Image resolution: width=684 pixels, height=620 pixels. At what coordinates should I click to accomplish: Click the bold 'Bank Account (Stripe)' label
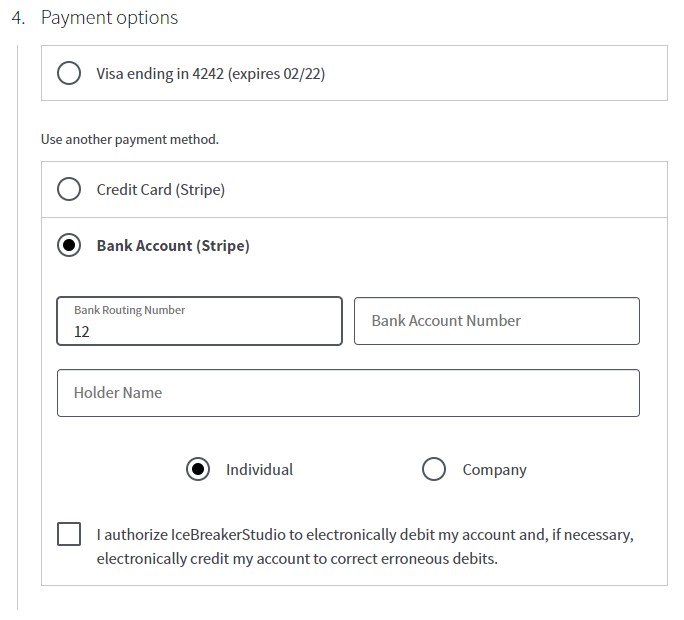click(173, 245)
